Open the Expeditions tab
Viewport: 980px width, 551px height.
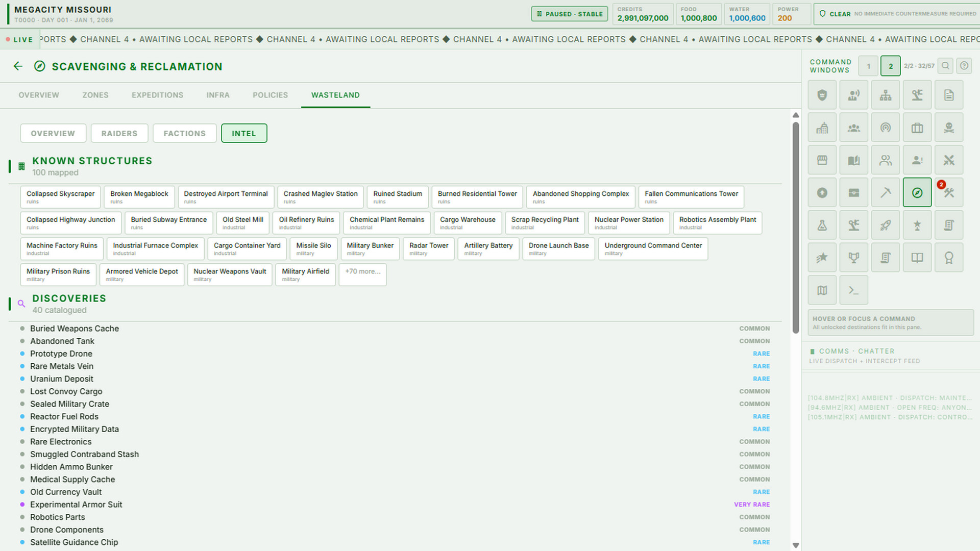point(157,95)
